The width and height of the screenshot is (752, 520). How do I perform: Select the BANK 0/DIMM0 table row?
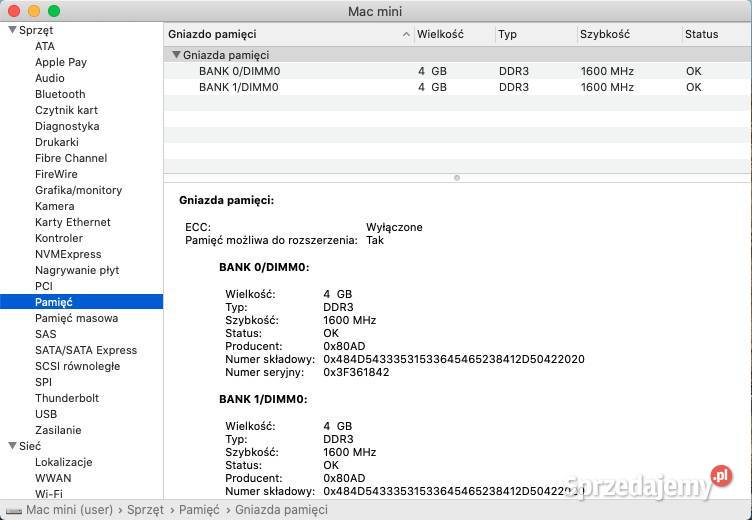[457, 71]
